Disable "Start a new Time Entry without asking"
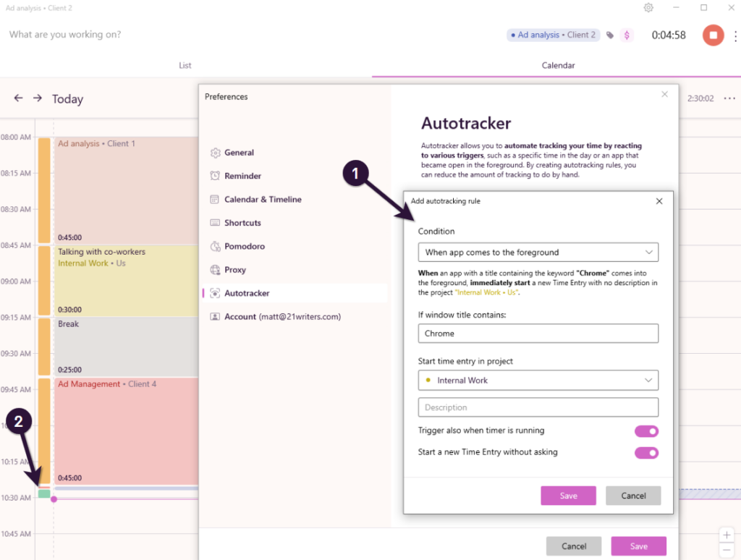Screen dimensions: 741x560 click(646, 451)
